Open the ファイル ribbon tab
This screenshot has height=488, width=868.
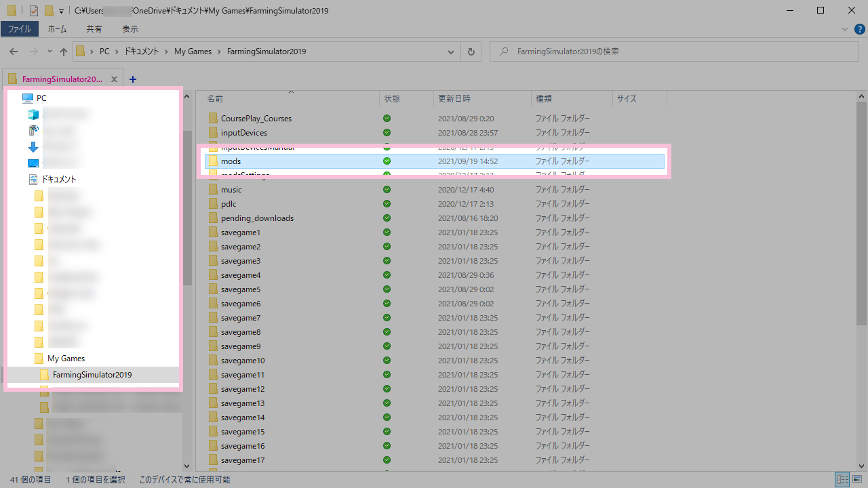click(x=20, y=29)
